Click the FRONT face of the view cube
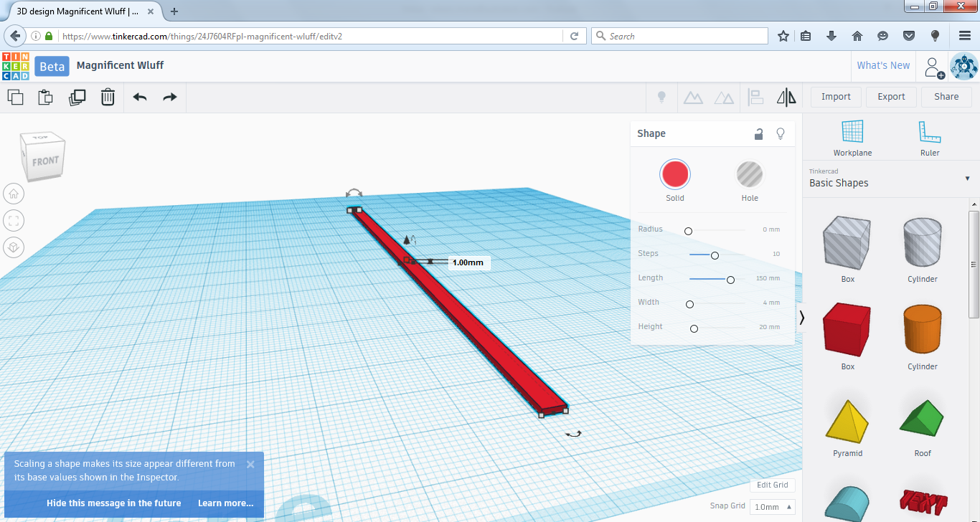Image resolution: width=980 pixels, height=522 pixels. click(47, 161)
